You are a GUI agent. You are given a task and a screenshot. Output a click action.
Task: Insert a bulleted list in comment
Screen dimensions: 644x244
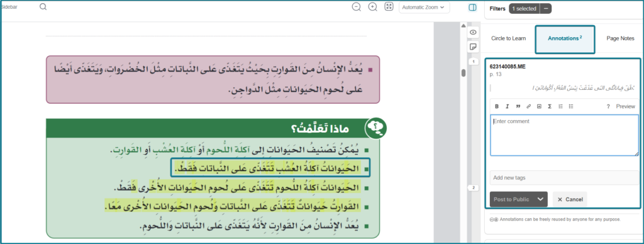571,106
